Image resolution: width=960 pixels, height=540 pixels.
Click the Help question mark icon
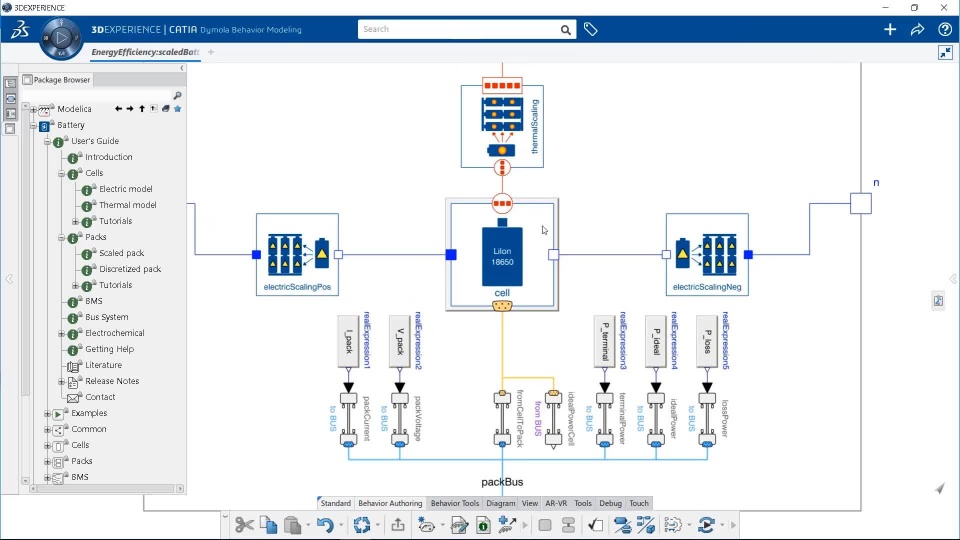pyautogui.click(x=945, y=29)
